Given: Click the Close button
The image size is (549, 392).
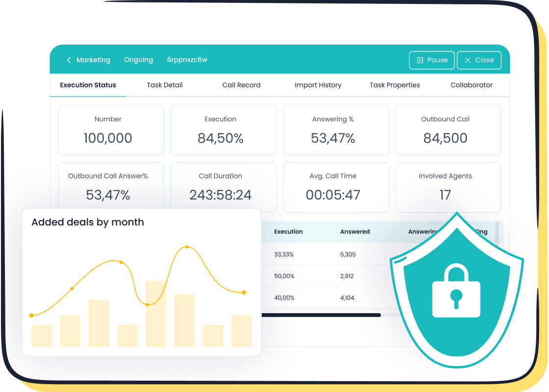Looking at the screenshot, I should (x=479, y=60).
